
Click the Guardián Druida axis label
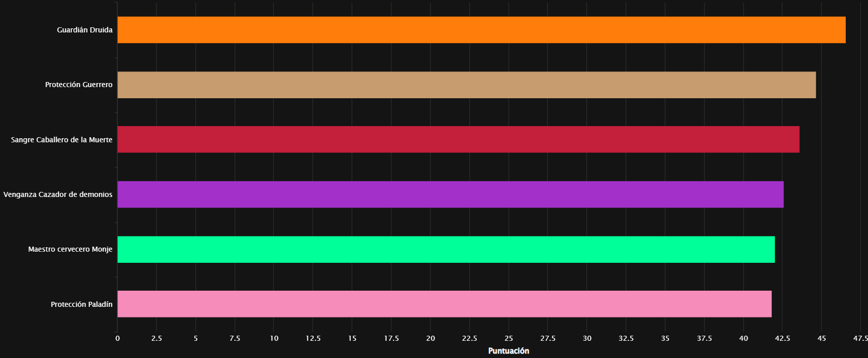[85, 30]
